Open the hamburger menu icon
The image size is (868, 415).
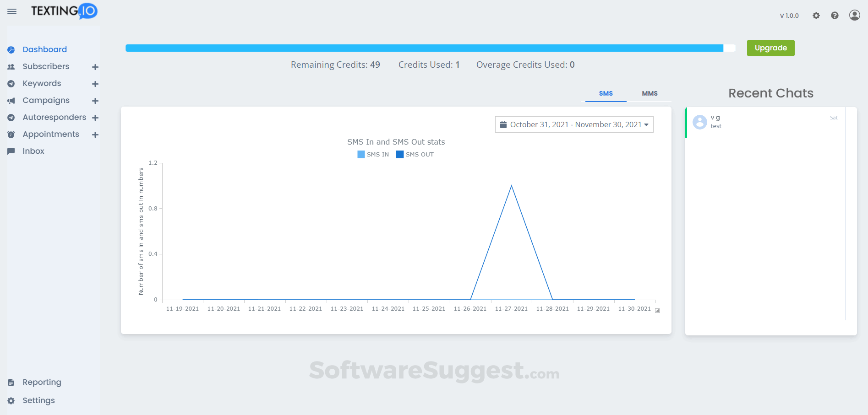pyautogui.click(x=12, y=11)
